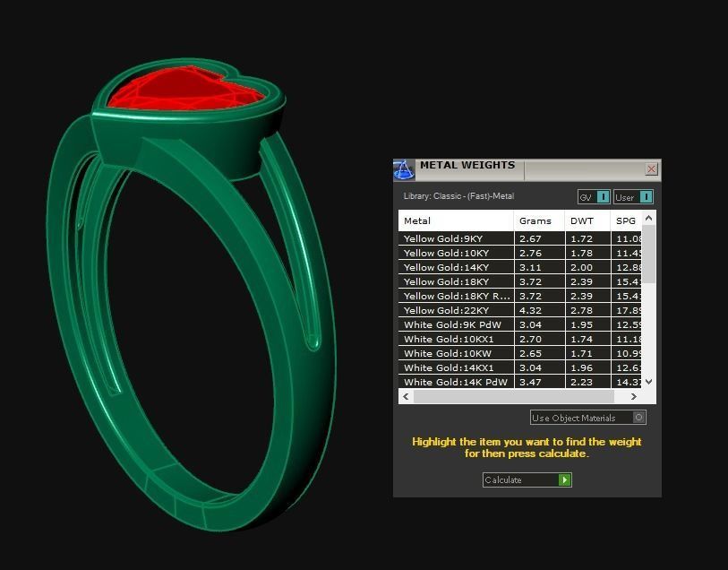Click the 2.67 grams value
The image size is (728, 570).
(x=530, y=238)
